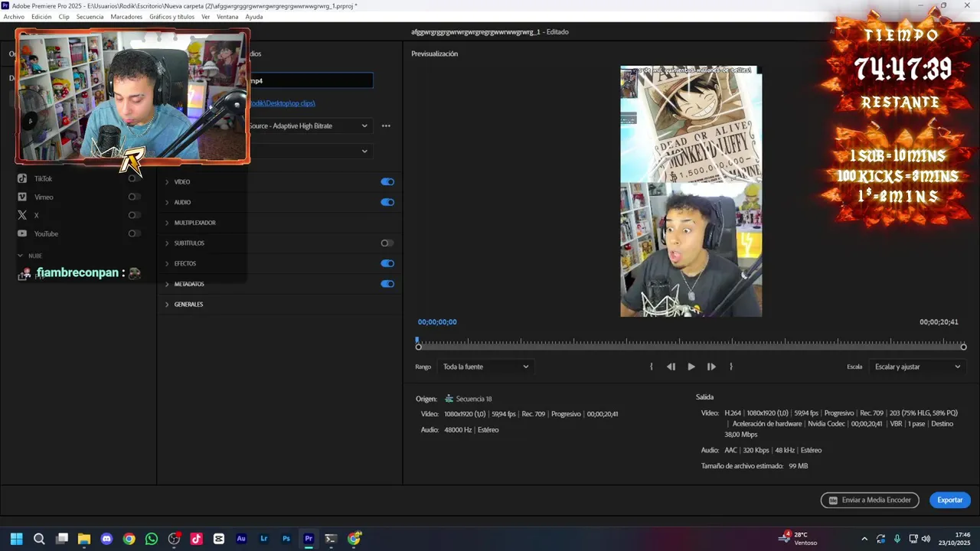Open the Clip menu
This screenshot has height=551, width=980.
pyautogui.click(x=64, y=17)
